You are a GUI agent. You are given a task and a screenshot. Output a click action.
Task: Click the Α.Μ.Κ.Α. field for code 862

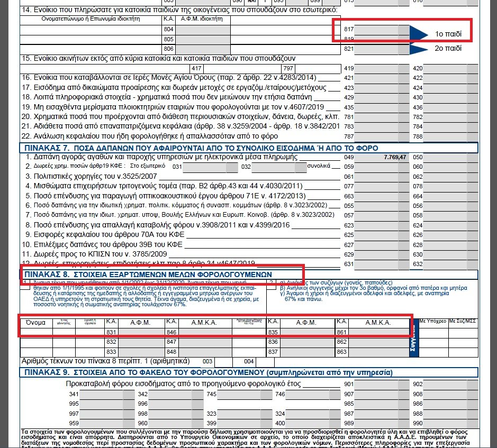pyautogui.click(x=379, y=342)
